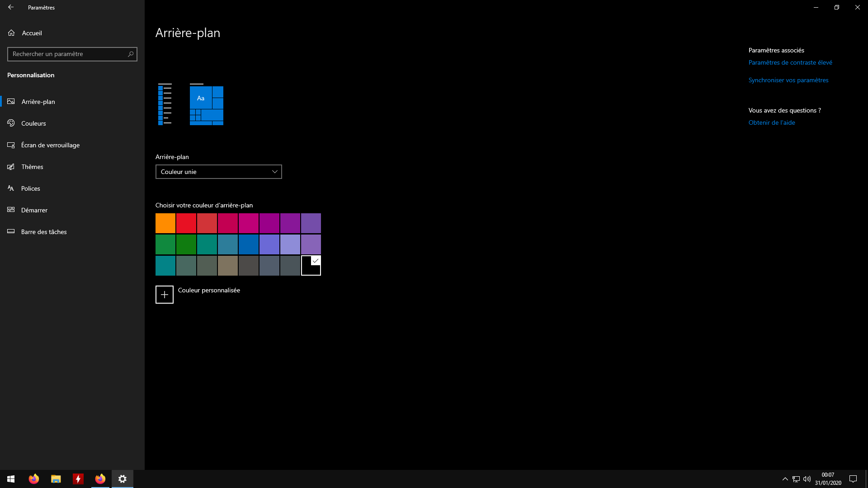Open Thèmes section
The width and height of the screenshot is (868, 488).
coord(32,167)
